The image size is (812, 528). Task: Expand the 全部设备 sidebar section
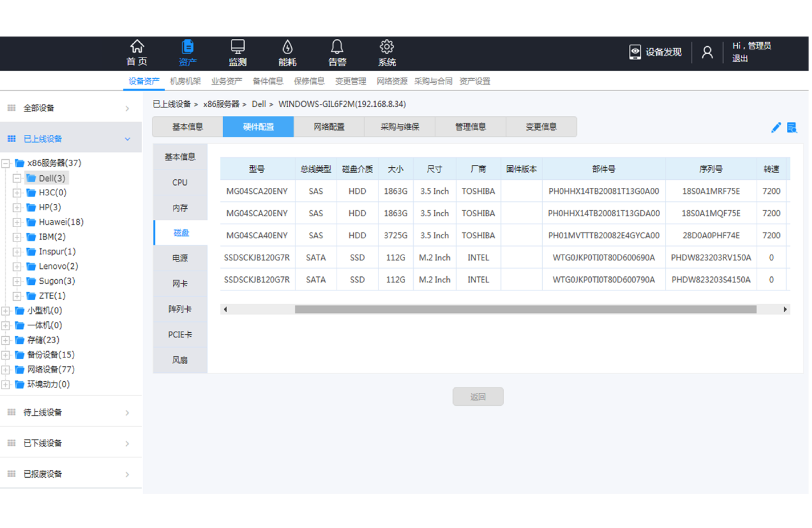click(127, 108)
